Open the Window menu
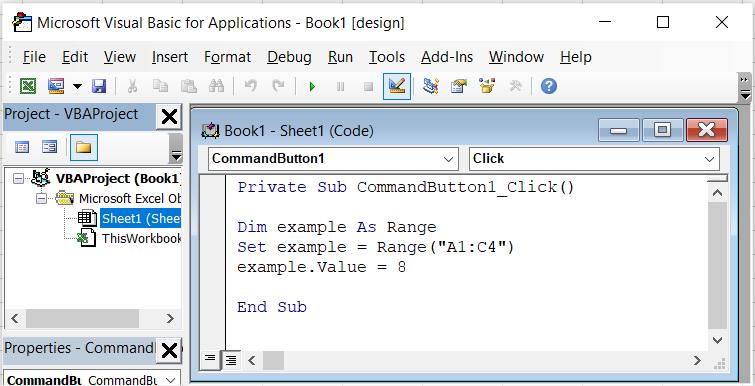The height and width of the screenshot is (386, 755). click(x=516, y=57)
